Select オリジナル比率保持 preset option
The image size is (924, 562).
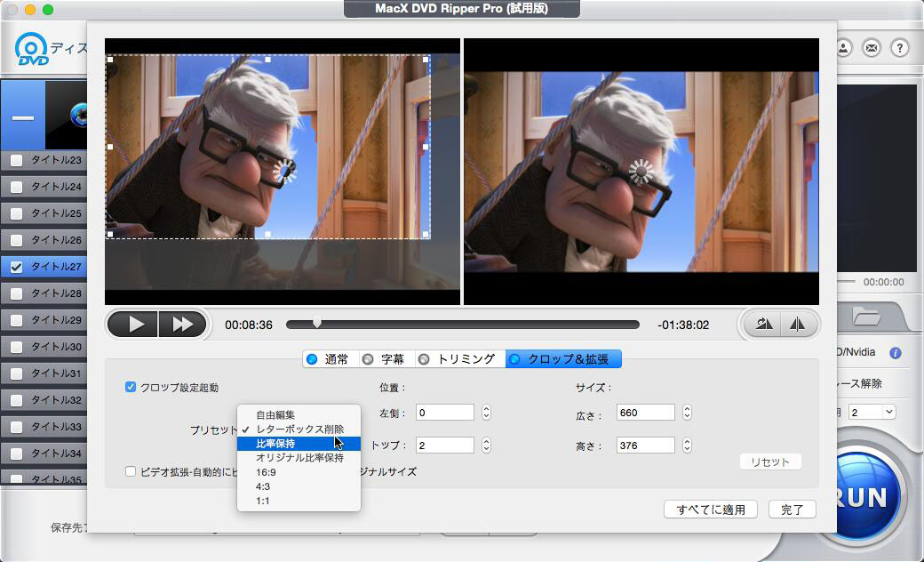point(299,458)
